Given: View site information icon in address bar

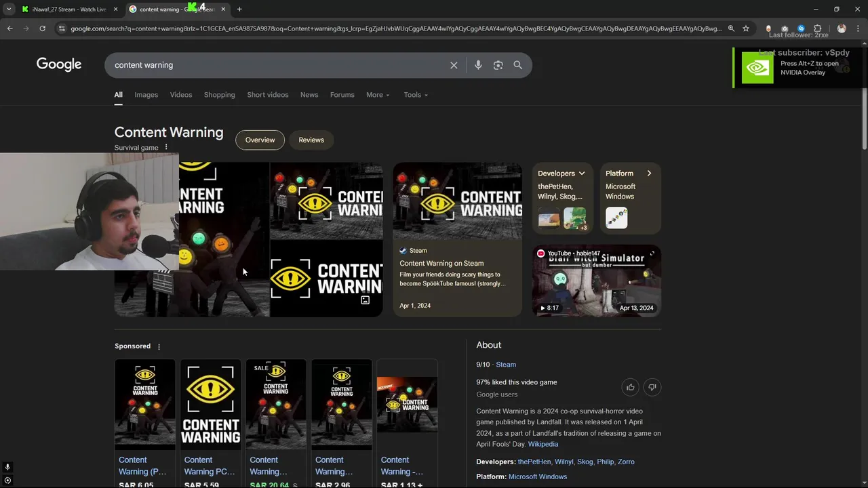Looking at the screenshot, I should [x=62, y=28].
